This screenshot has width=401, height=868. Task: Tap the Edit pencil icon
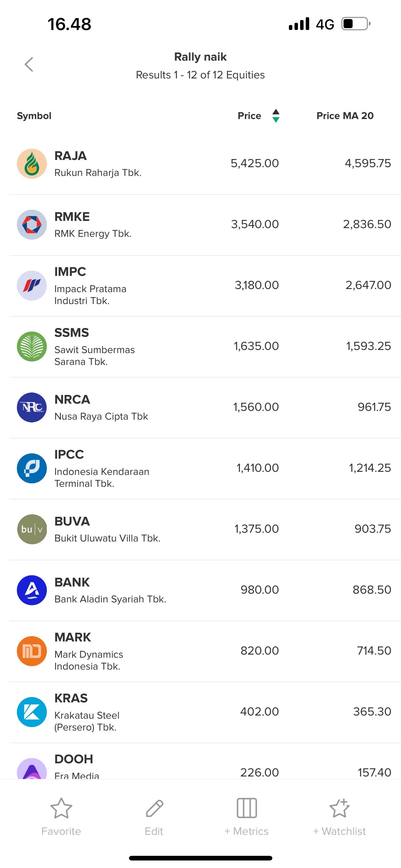pos(154,808)
